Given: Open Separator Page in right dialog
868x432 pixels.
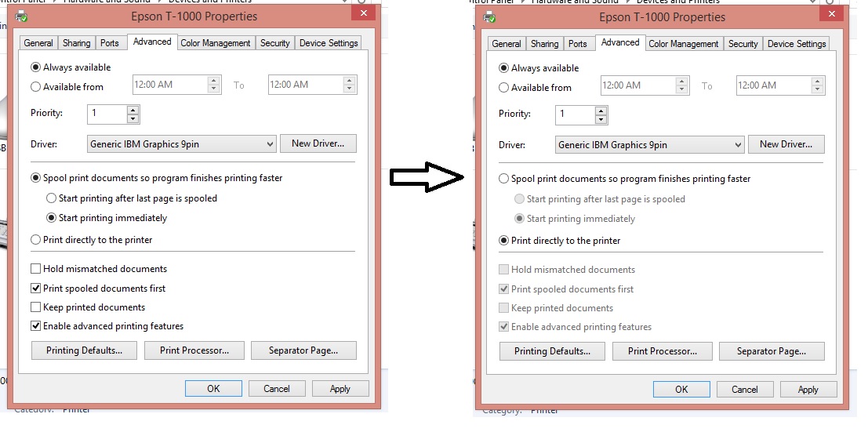Looking at the screenshot, I should point(772,351).
